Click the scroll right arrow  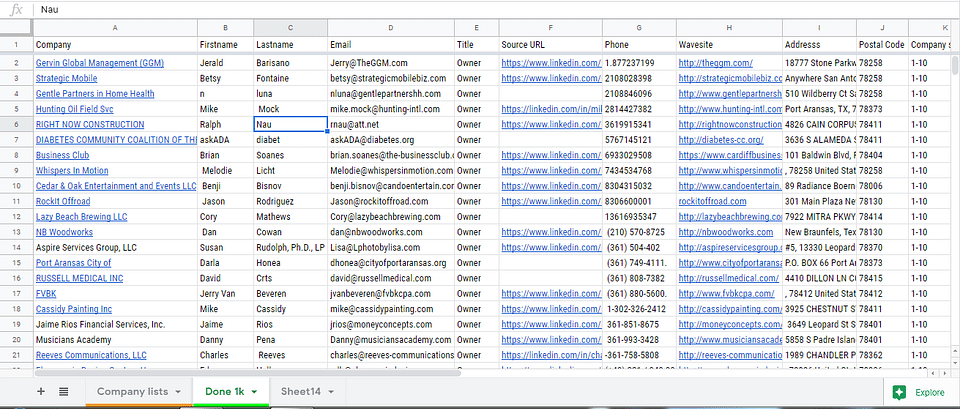[x=946, y=372]
